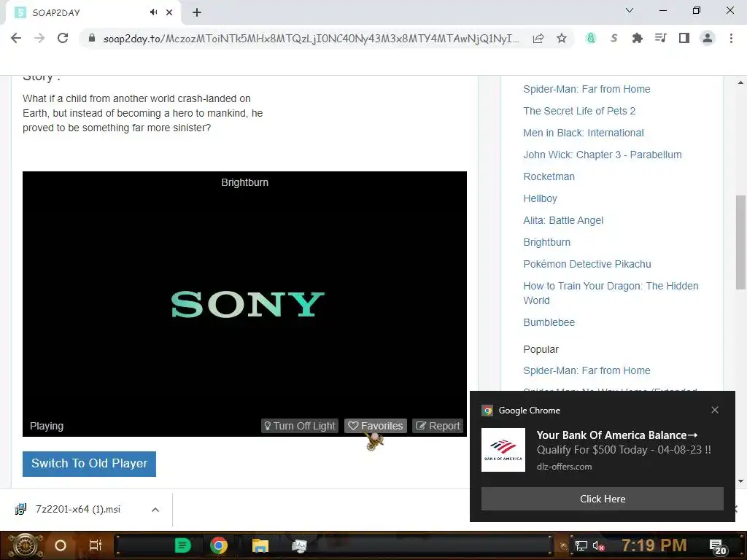This screenshot has height=560, width=747.
Task: Open Men in Black: International link
Action: (583, 133)
